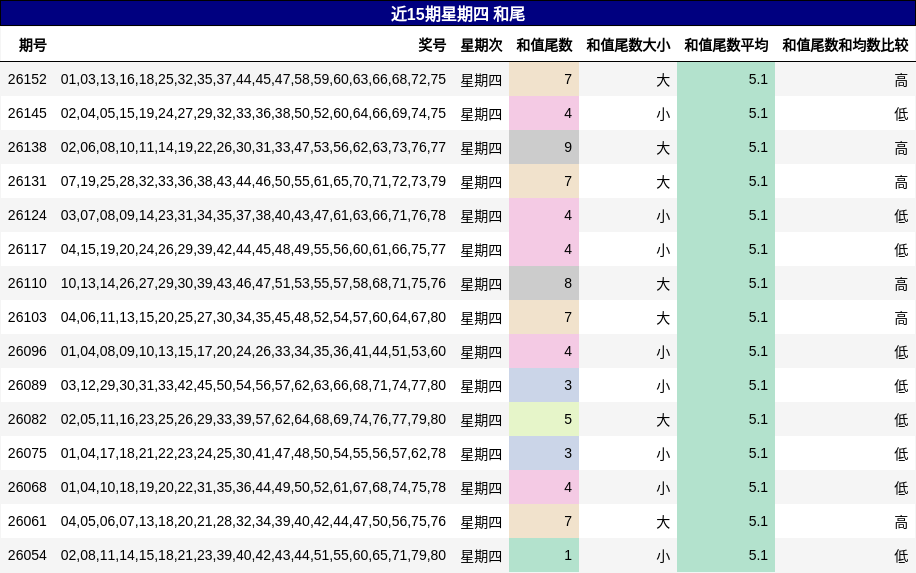Viewport: 916px width, 573px height.
Task: Click winning numbers starting 10,13,14,26
Action: pyautogui.click(x=253, y=283)
